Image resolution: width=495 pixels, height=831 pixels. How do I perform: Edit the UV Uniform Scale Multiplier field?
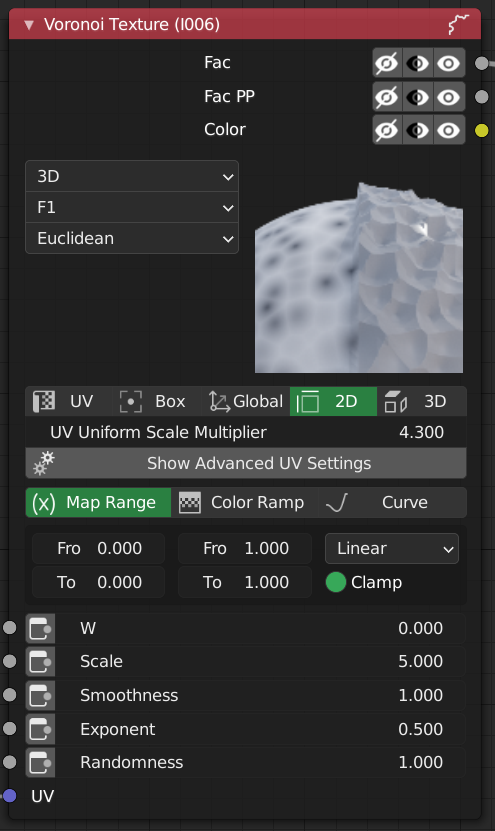(246, 432)
